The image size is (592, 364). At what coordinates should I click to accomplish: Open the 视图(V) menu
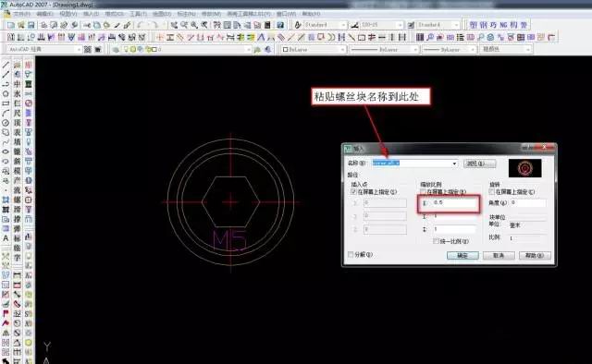[68, 14]
